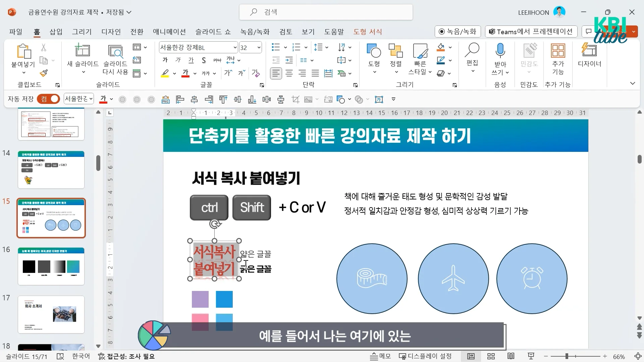Click the Cut scissors icon
The height and width of the screenshot is (362, 644).
(x=44, y=47)
